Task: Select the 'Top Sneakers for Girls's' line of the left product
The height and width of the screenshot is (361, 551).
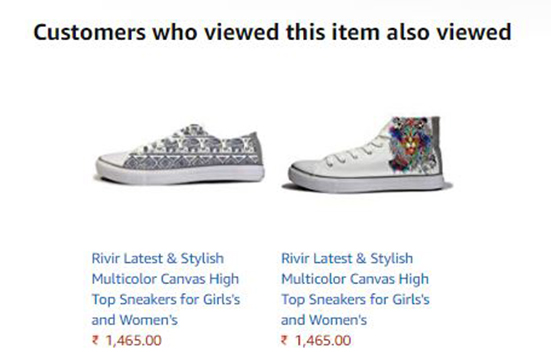Action: (x=166, y=300)
